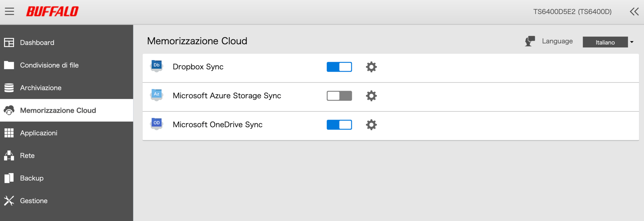
Task: Open Applicazioni menu item
Action: (66, 133)
